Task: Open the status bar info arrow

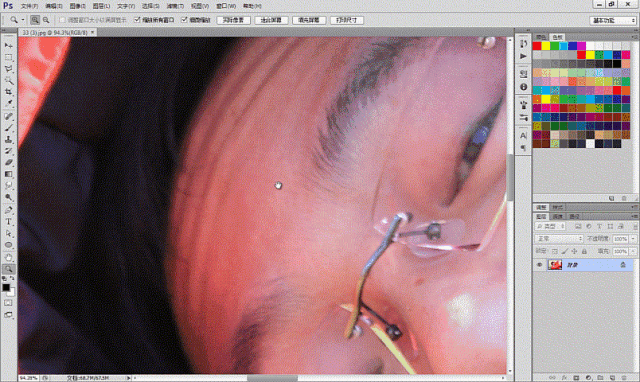Action: tap(128, 378)
